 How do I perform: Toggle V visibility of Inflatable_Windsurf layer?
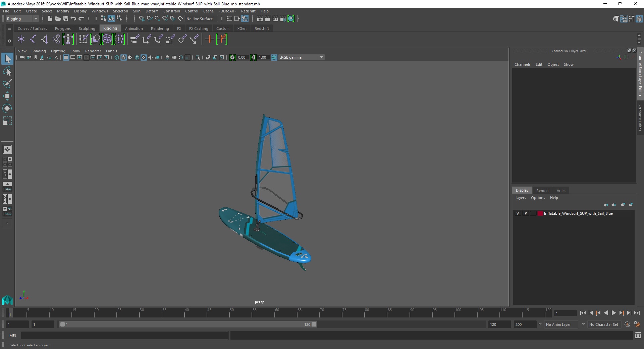point(518,213)
